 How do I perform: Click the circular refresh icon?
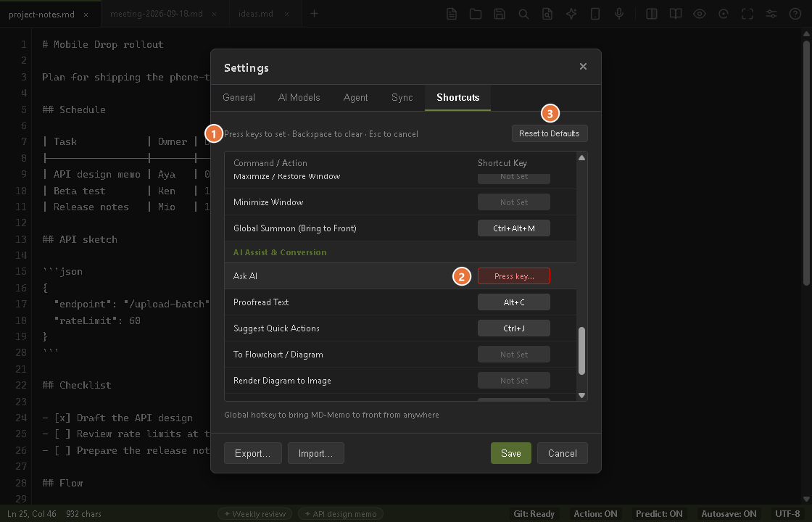[x=724, y=14]
